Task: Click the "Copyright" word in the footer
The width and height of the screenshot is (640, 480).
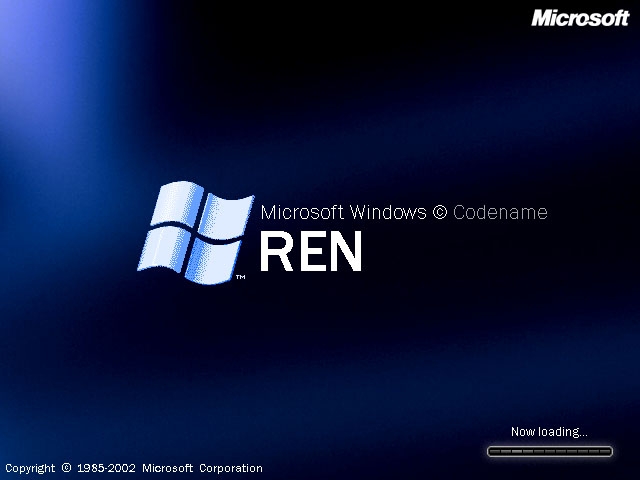Action: [x=30, y=468]
